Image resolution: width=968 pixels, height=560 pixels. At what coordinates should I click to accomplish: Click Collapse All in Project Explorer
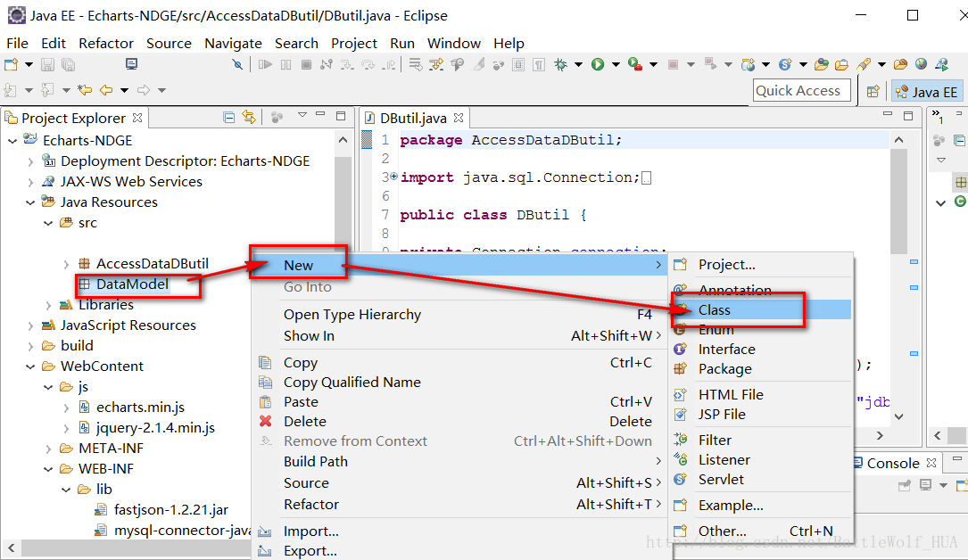(x=229, y=117)
